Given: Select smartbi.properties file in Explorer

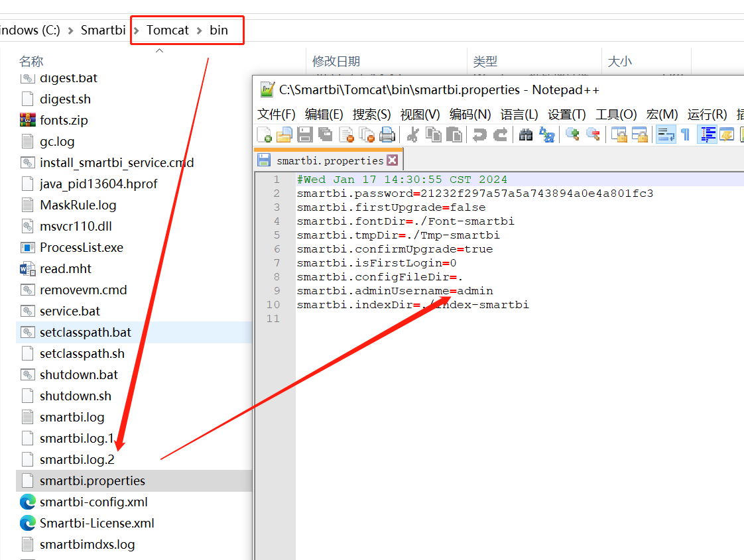Looking at the screenshot, I should tap(134, 481).
